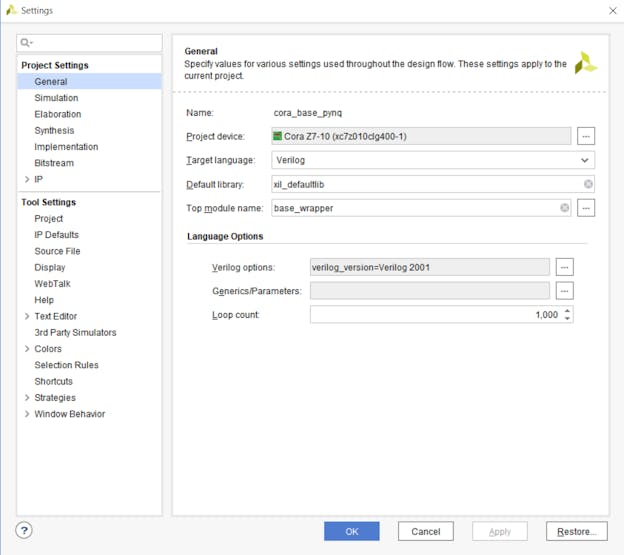Expand the Strategies node

click(27, 398)
